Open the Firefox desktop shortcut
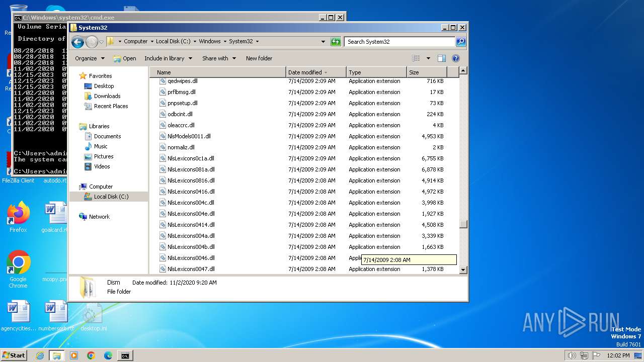 [18, 217]
